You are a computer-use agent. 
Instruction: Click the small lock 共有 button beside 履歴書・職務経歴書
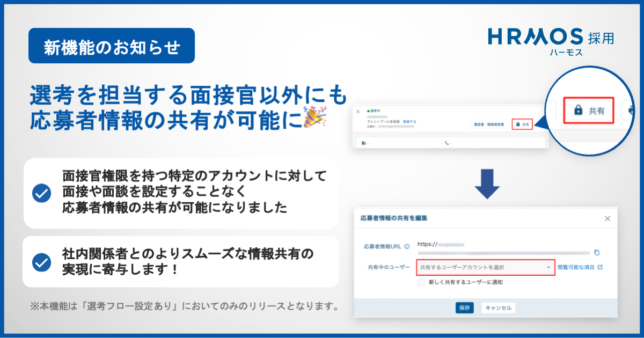point(522,124)
